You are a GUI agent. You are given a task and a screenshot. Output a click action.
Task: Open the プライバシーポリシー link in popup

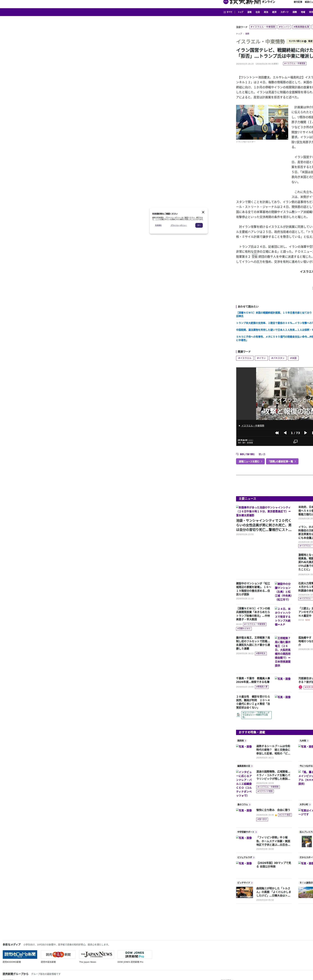point(179,225)
